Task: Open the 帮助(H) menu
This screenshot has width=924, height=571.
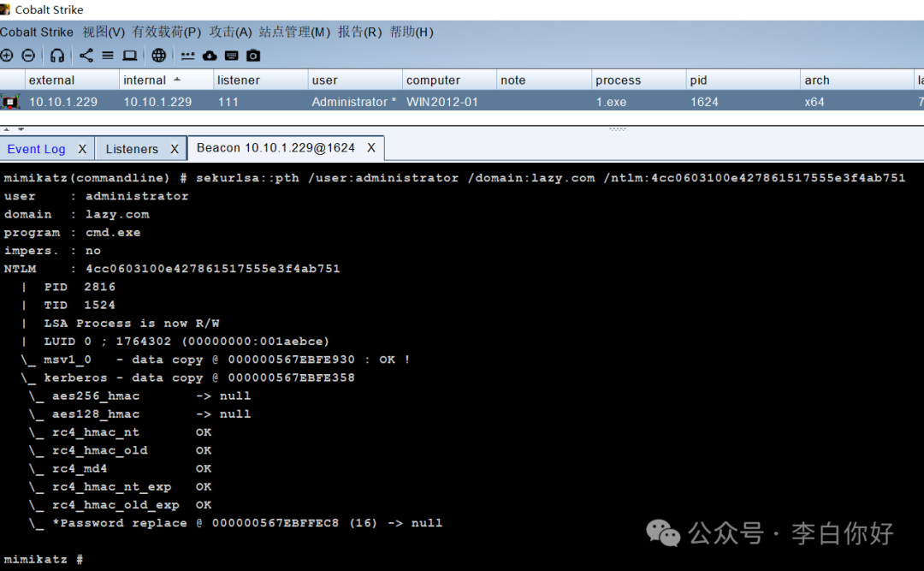Action: [412, 32]
